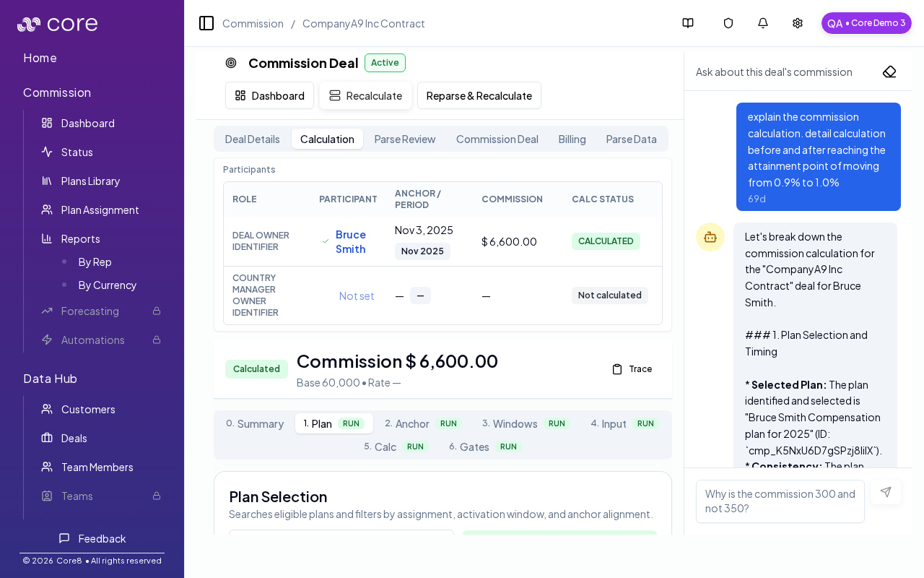Screen dimensions: 924x578
Task: Click the chat assistant bot avatar
Action: [x=710, y=237]
